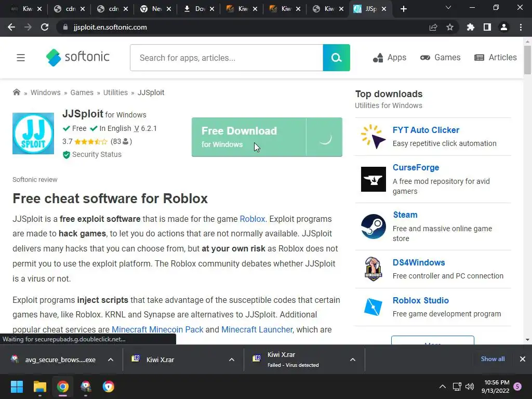Open the Apps navigation item
The height and width of the screenshot is (399, 532).
[x=390, y=58]
